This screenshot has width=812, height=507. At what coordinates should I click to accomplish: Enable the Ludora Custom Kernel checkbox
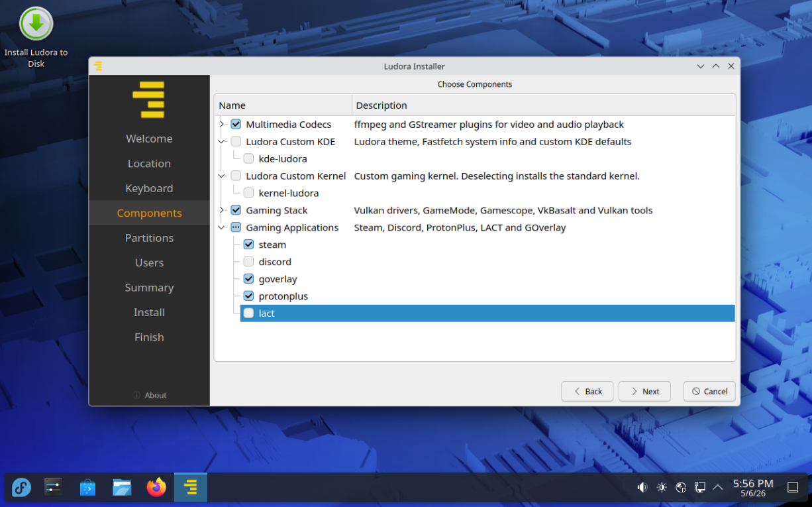coord(236,176)
